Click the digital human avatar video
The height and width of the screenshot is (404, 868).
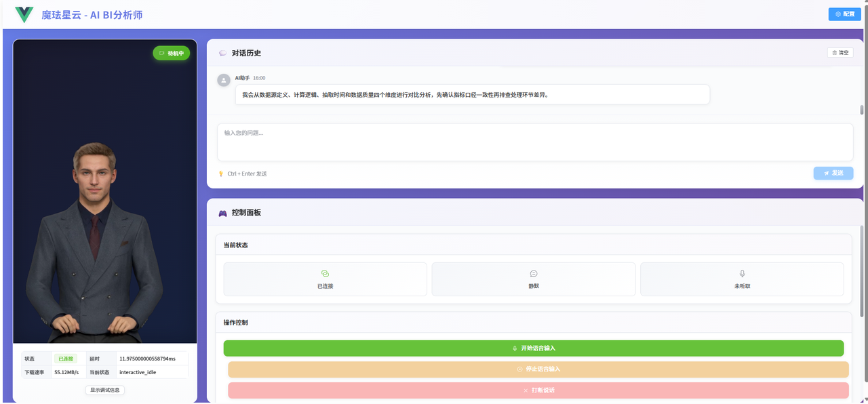click(x=105, y=191)
